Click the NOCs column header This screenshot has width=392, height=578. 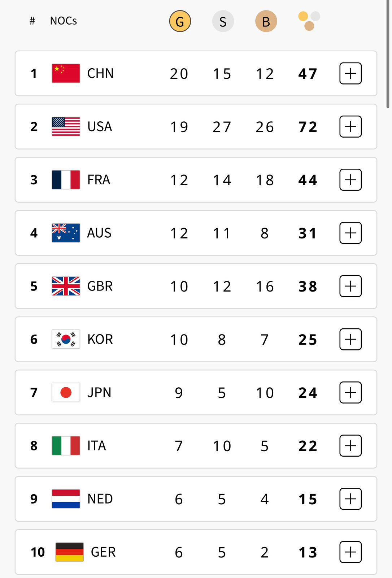coord(64,21)
